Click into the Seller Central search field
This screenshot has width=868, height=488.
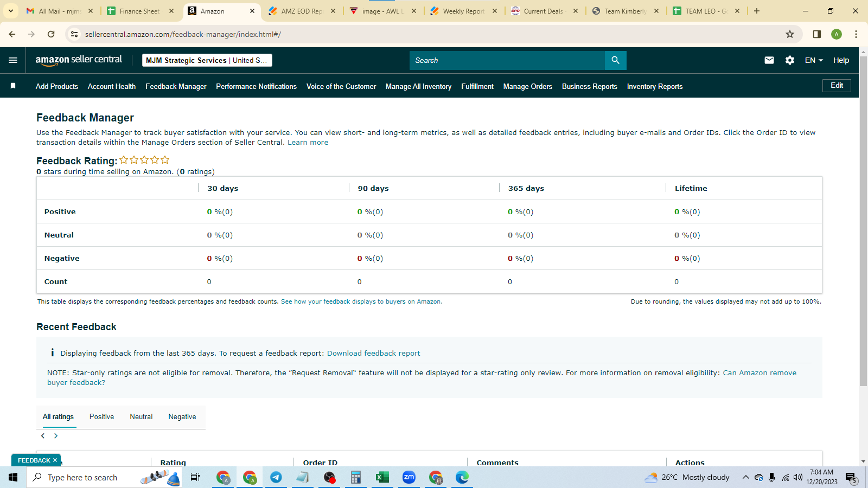pyautogui.click(x=507, y=60)
